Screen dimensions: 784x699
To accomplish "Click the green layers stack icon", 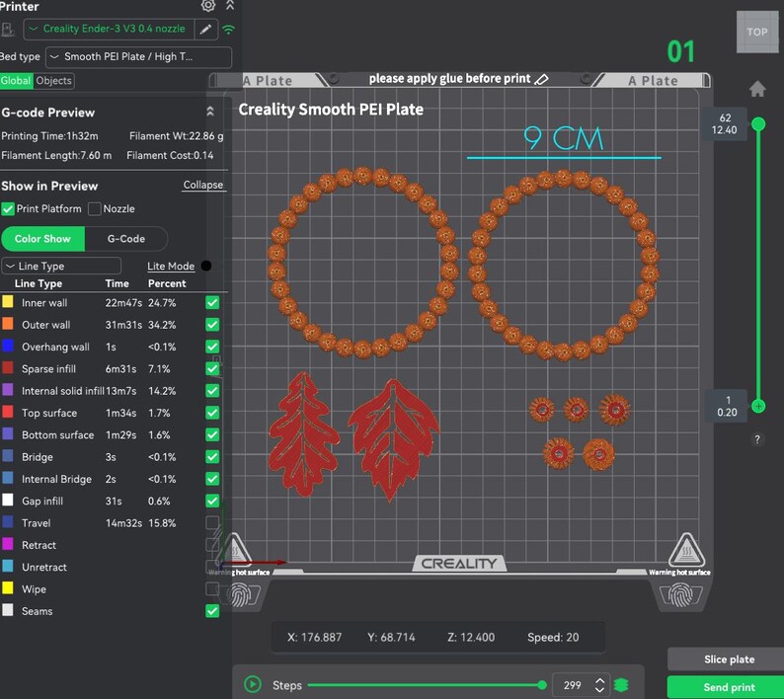I will click(x=621, y=685).
